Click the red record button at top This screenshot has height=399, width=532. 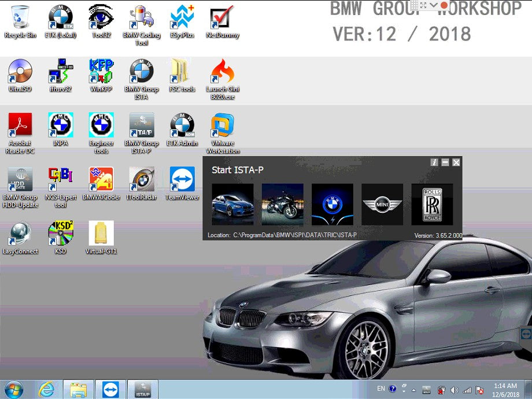(444, 5)
